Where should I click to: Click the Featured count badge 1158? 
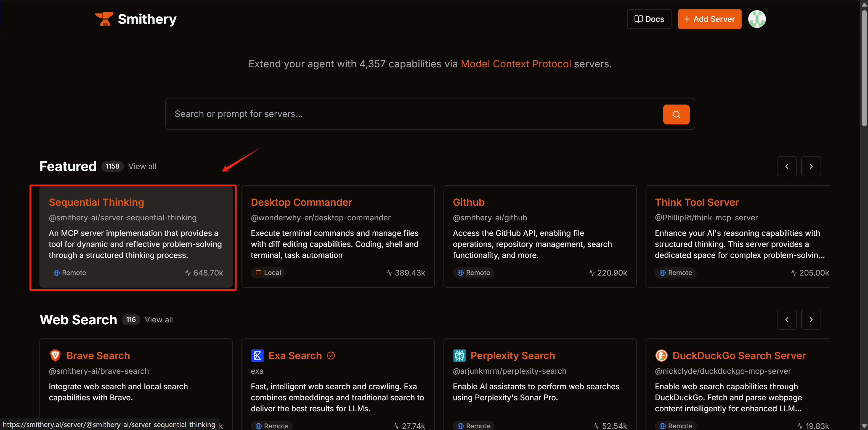113,166
